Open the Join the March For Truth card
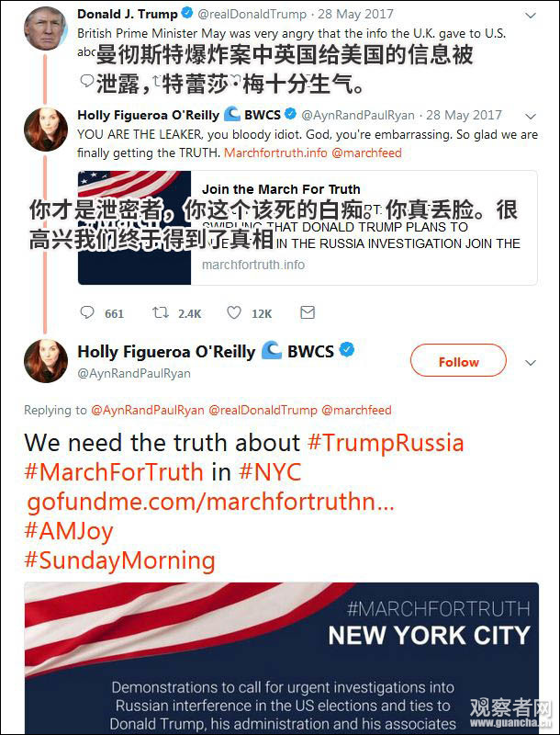 tap(308, 228)
